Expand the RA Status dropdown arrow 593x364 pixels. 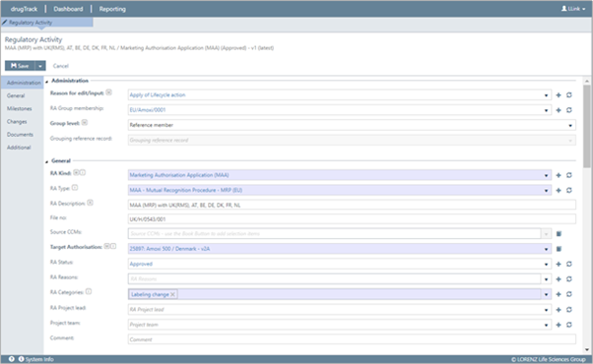pos(546,264)
